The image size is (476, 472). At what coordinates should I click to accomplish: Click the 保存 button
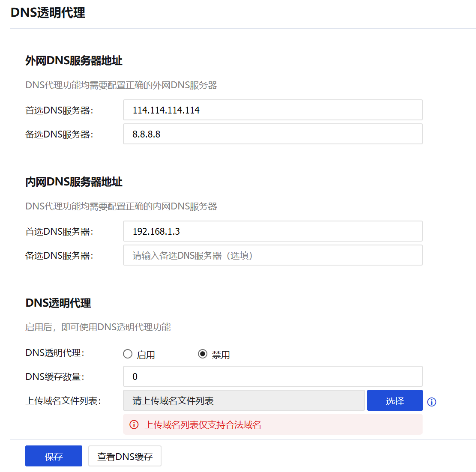54,456
